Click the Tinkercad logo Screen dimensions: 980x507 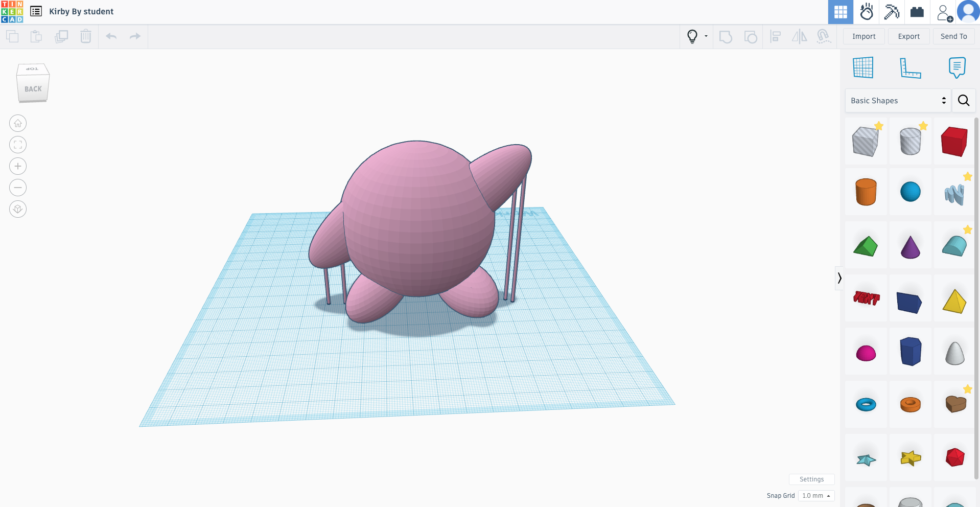tap(12, 12)
